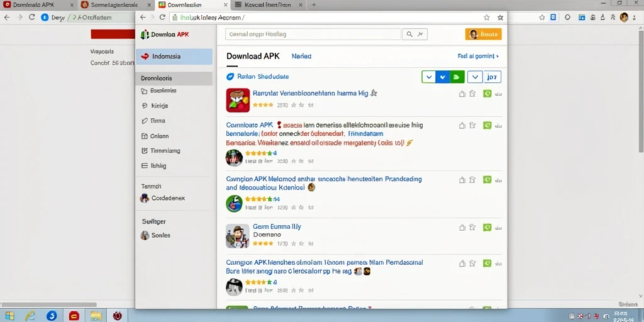Click the reload icon in the popup toolbar

pyautogui.click(x=162, y=18)
